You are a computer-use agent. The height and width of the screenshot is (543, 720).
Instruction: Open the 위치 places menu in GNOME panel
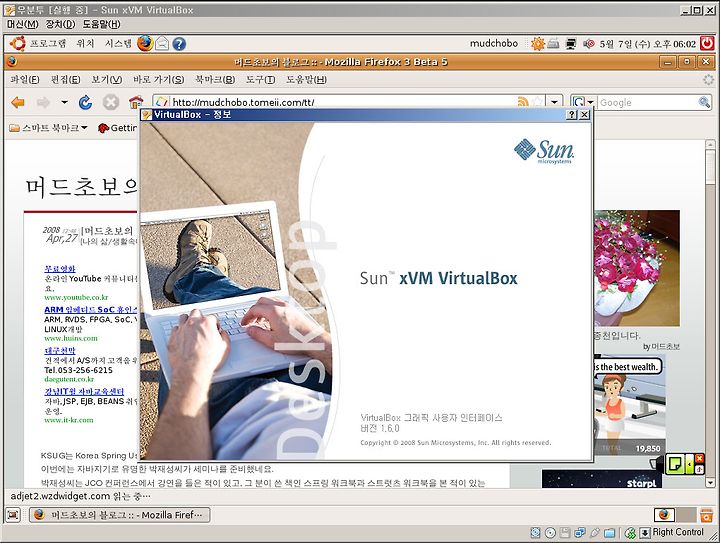pos(85,44)
